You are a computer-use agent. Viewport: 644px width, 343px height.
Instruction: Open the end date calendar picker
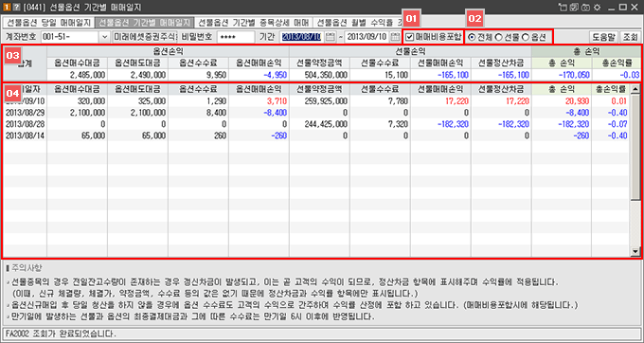pos(395,37)
